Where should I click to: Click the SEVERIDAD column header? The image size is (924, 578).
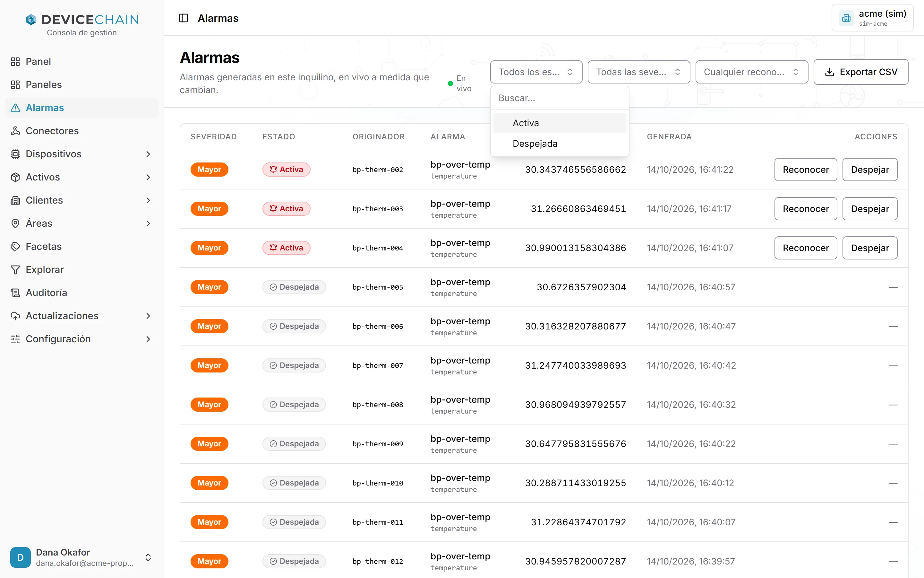click(x=213, y=137)
